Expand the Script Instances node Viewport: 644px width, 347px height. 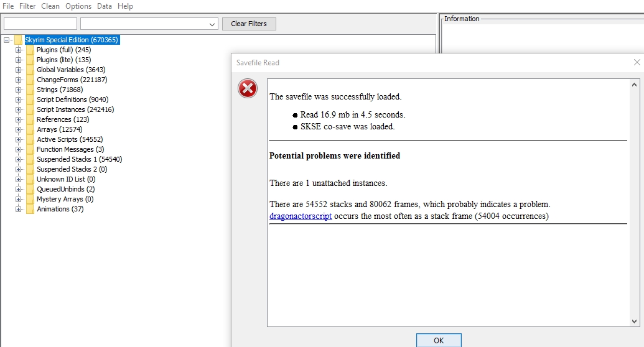[18, 109]
